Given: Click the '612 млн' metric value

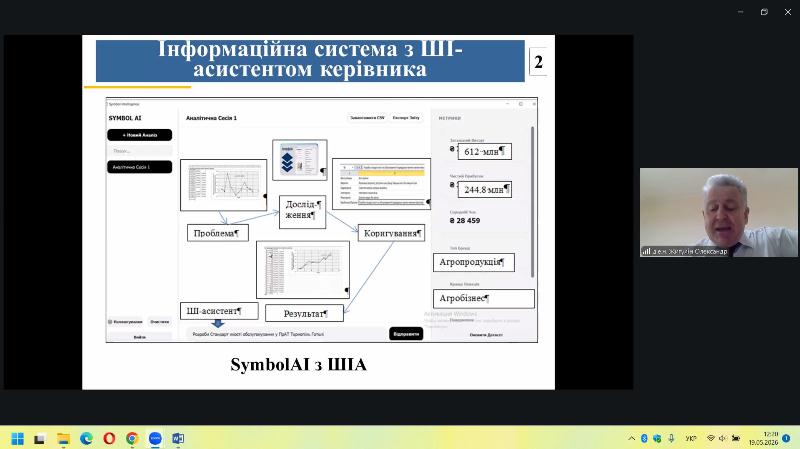Looking at the screenshot, I should pyautogui.click(x=485, y=152).
